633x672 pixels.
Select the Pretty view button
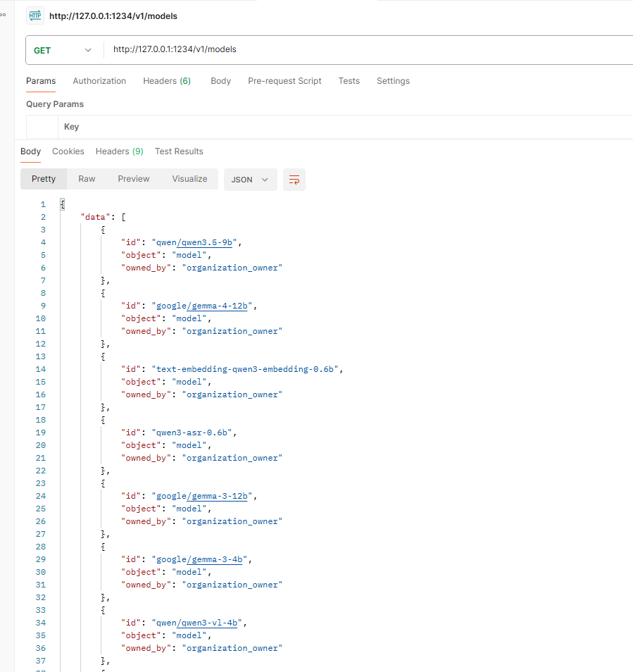44,179
